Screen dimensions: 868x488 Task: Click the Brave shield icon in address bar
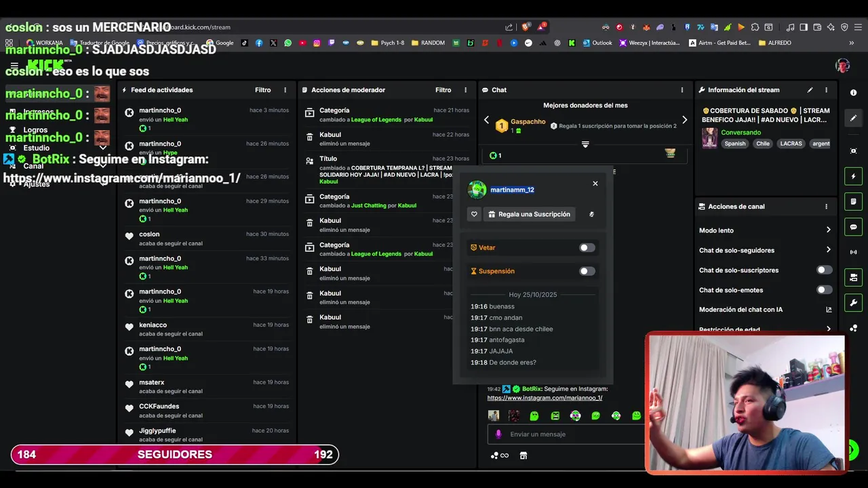click(526, 27)
